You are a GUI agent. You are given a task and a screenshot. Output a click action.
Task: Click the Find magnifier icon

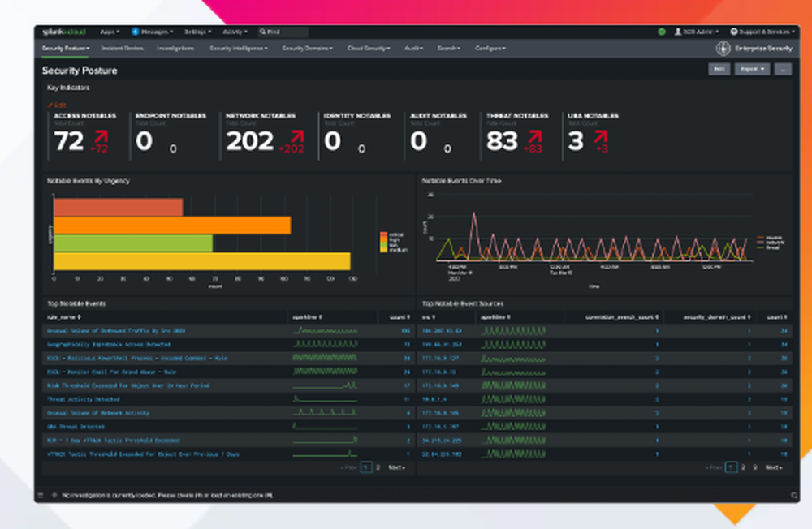[262, 32]
